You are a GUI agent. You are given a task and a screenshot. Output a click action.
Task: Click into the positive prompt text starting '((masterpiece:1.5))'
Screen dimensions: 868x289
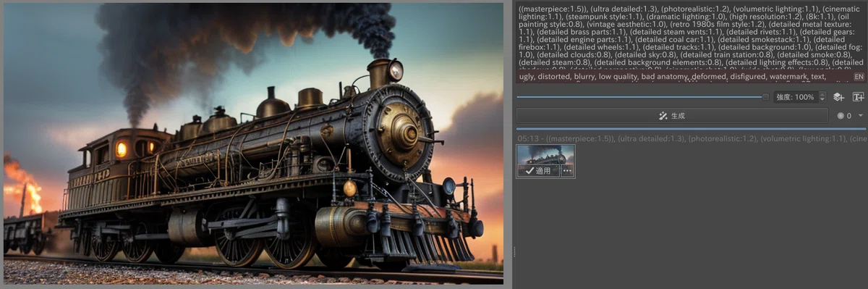[x=691, y=36]
